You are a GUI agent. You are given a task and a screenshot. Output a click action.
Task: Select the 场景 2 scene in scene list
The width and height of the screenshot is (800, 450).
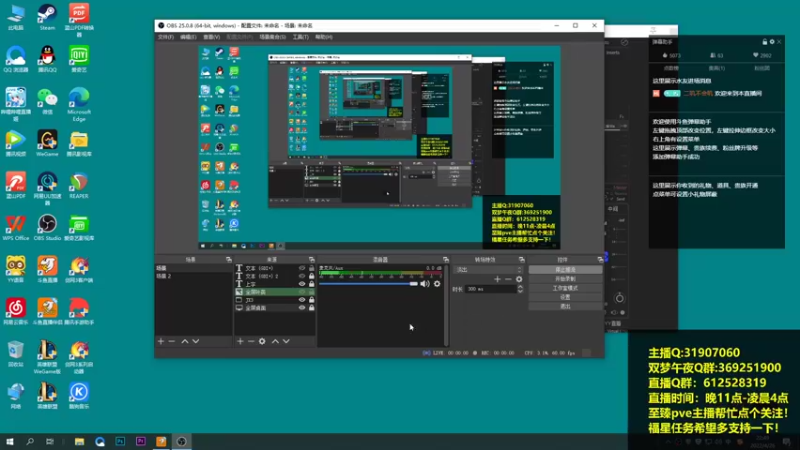point(193,276)
